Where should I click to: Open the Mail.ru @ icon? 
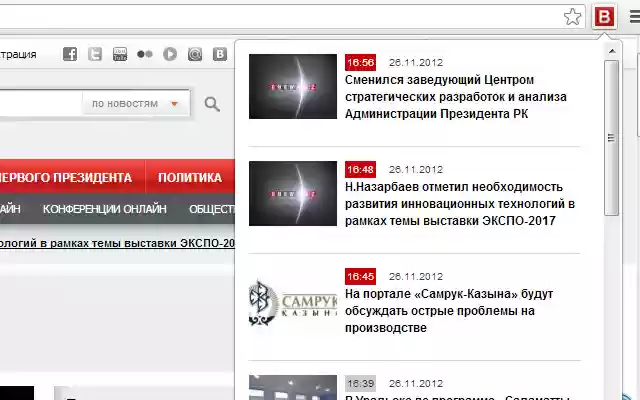click(195, 54)
